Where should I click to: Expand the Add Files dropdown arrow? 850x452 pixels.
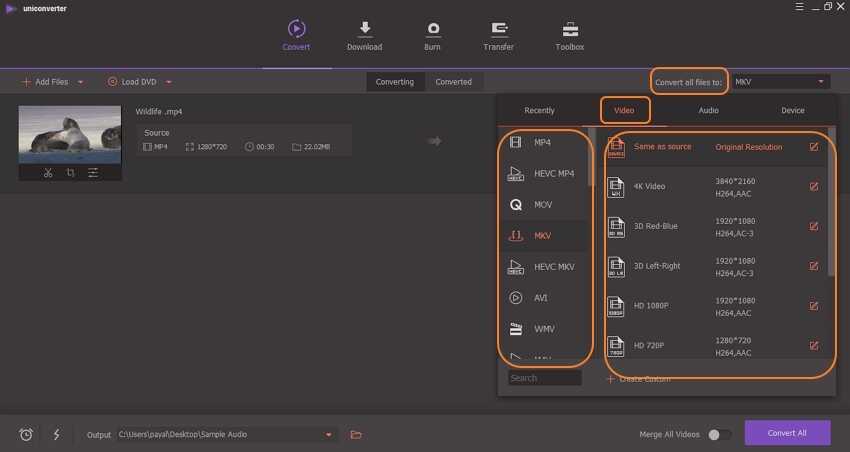[80, 82]
